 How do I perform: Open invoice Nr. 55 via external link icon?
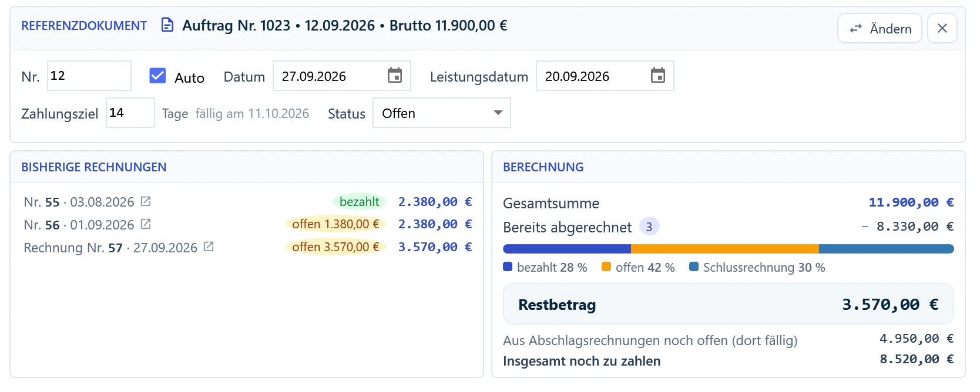tap(146, 201)
